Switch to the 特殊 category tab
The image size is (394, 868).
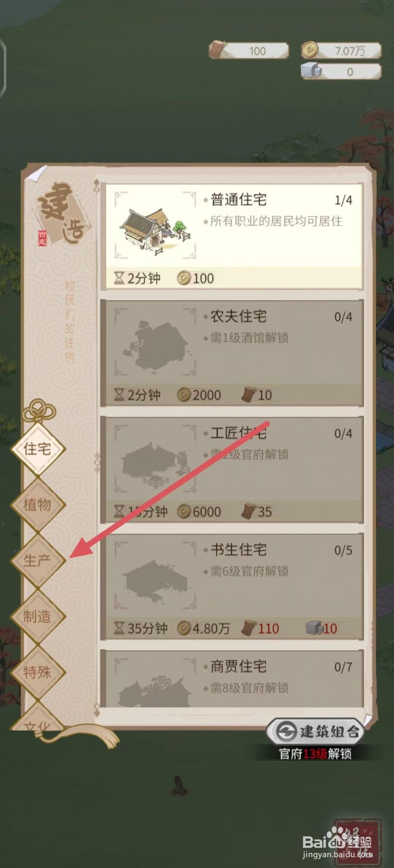pos(37,673)
